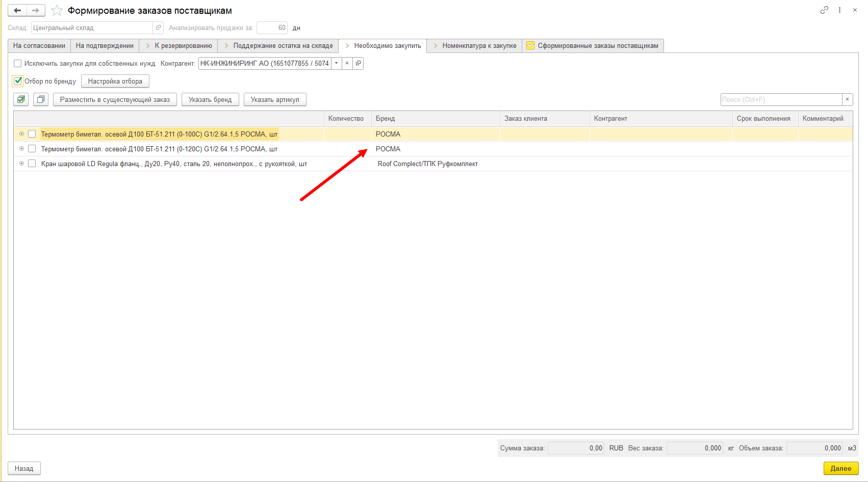Image resolution: width=868 pixels, height=482 pixels.
Task: Click the 'Центральный склад' warehouse field
Action: (x=92, y=28)
